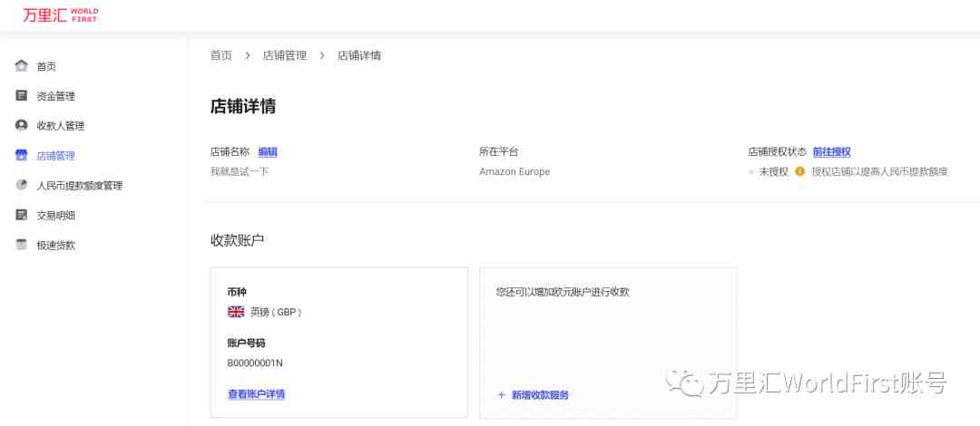Select the account number B00000001N
Screen dimensions: 980x426
point(255,363)
